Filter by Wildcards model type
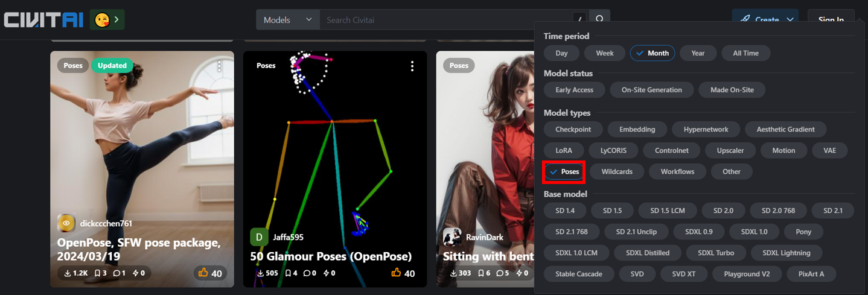 (617, 172)
